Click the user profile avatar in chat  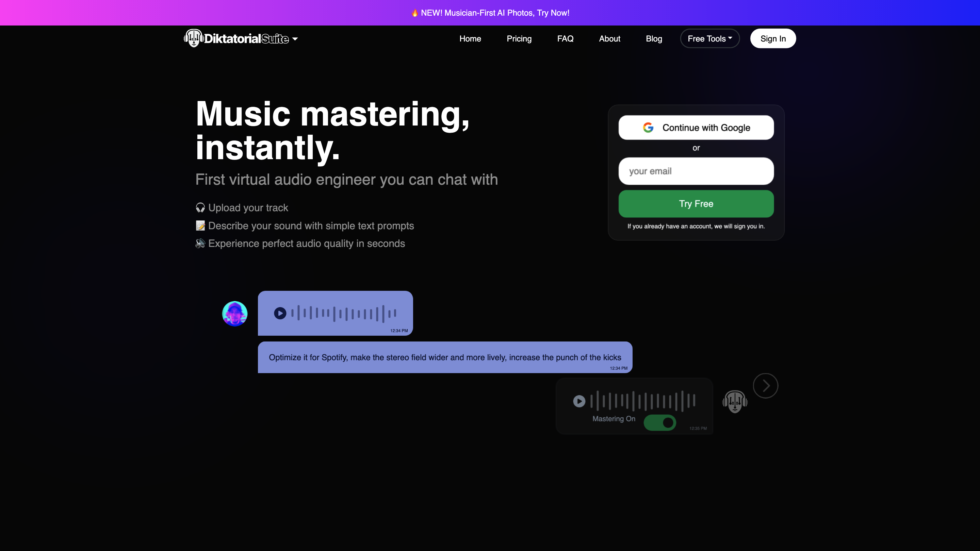[x=235, y=313]
